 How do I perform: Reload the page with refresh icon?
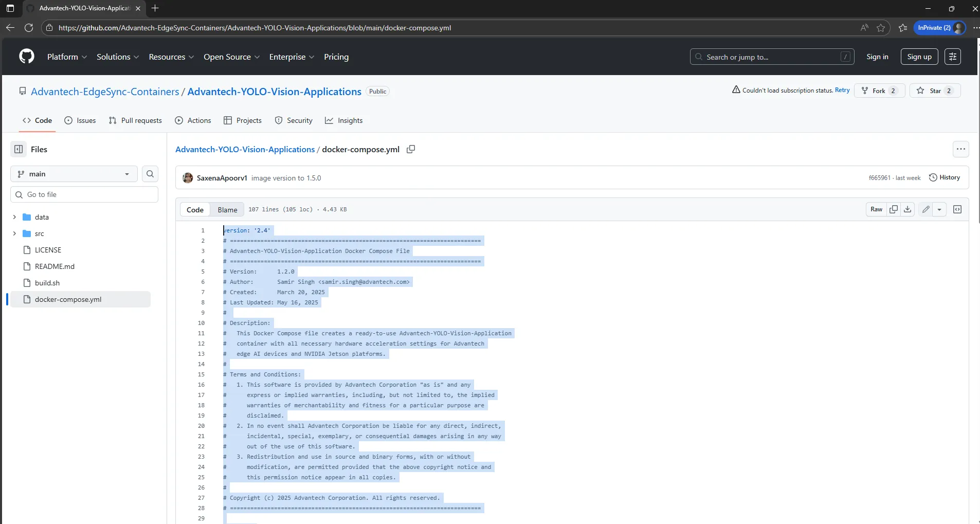(x=29, y=28)
